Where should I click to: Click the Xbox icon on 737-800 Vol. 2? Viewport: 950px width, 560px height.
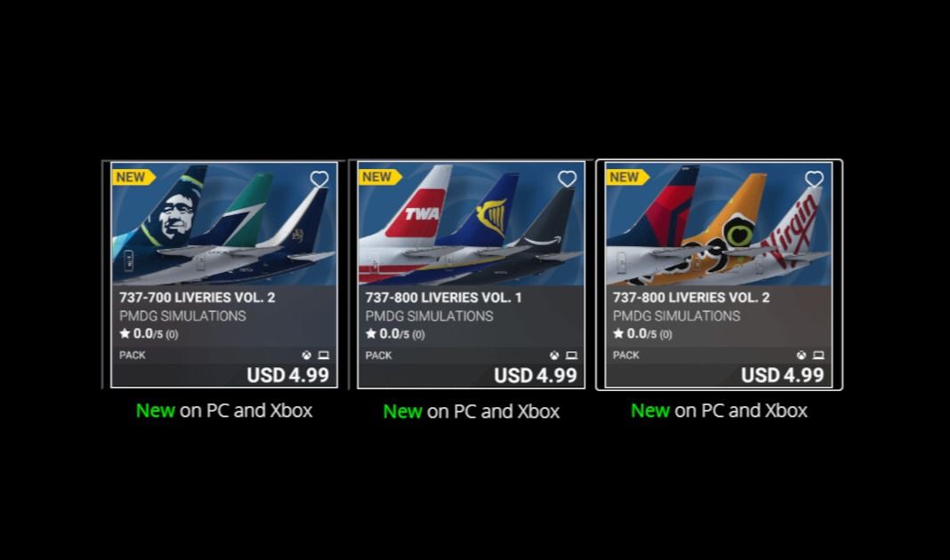click(801, 356)
